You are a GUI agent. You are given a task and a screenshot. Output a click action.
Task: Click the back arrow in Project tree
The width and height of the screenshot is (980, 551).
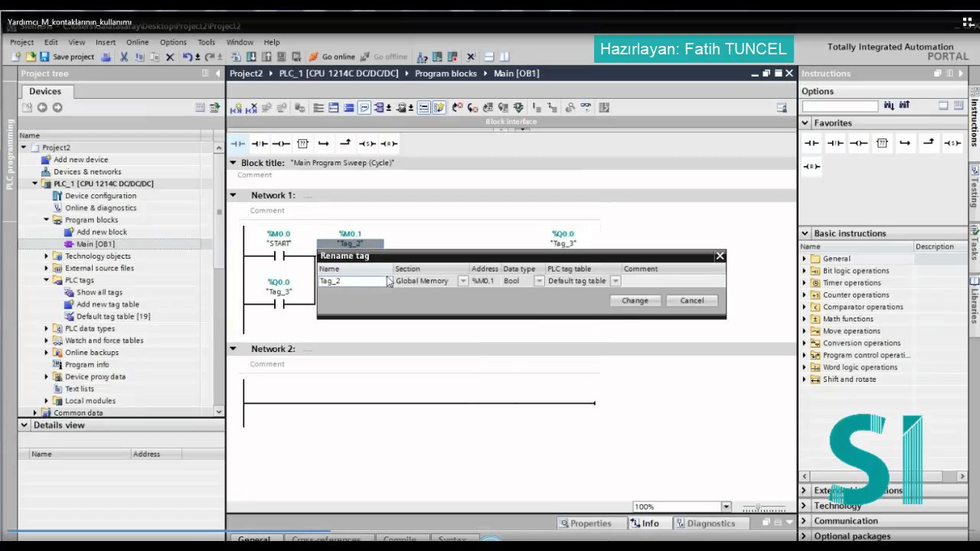(42, 108)
